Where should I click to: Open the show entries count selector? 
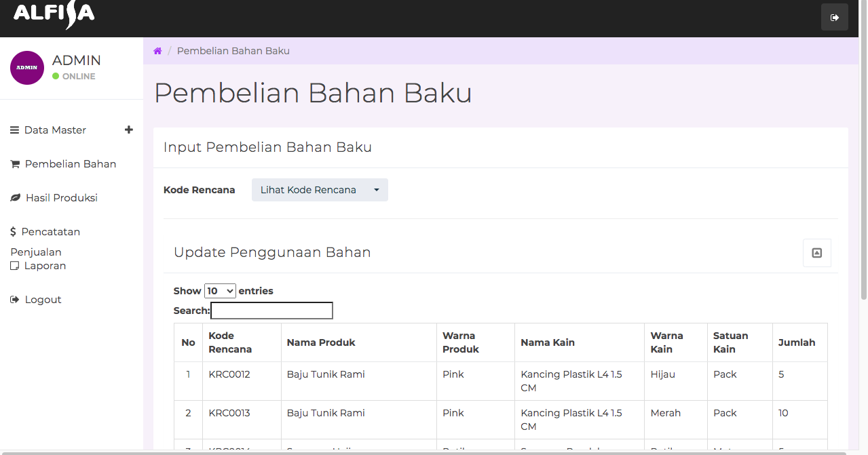tap(220, 291)
